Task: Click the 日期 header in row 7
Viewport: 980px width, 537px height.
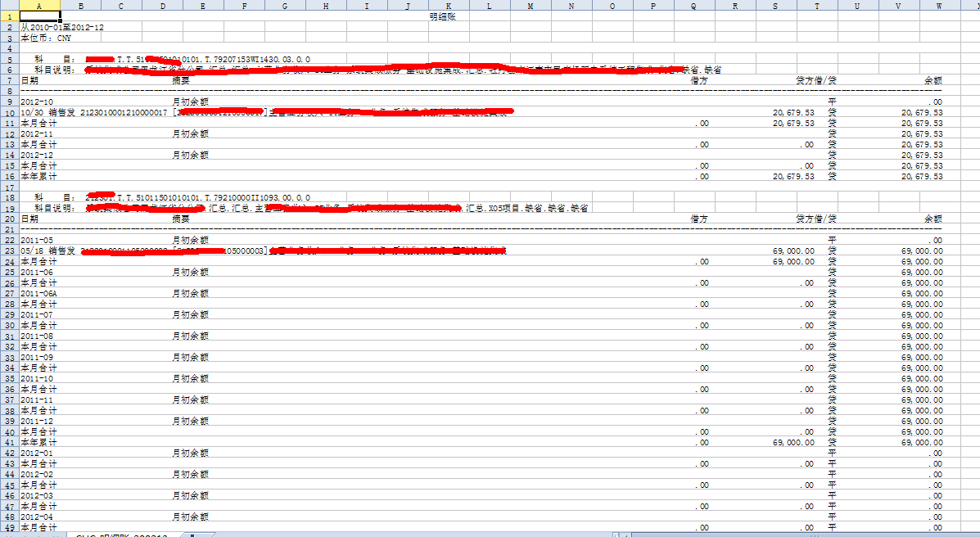Action: point(29,81)
